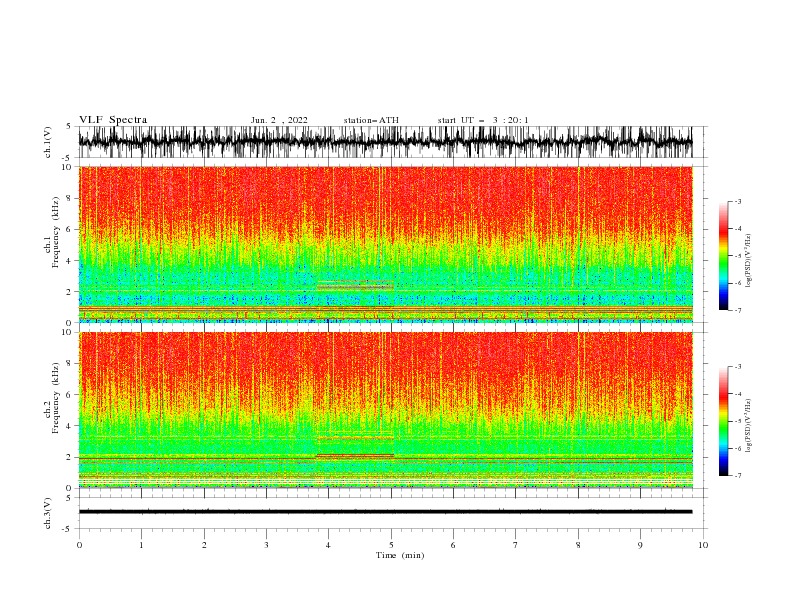The width and height of the screenshot is (792, 612).
Task: Click the ch.1 orange line band near 1 kHz
Action: (x=385, y=308)
